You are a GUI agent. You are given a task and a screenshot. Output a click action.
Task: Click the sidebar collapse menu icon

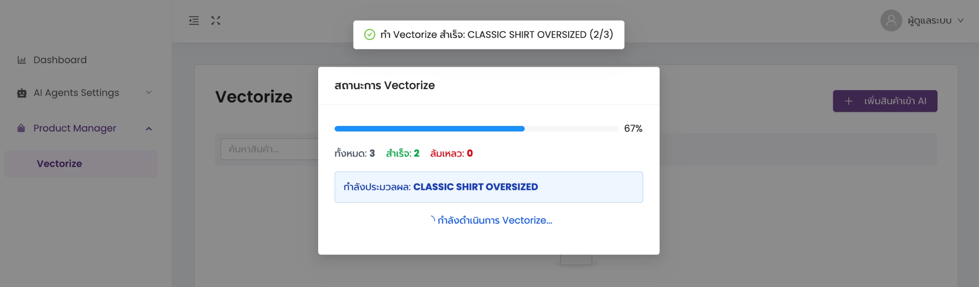click(x=194, y=20)
